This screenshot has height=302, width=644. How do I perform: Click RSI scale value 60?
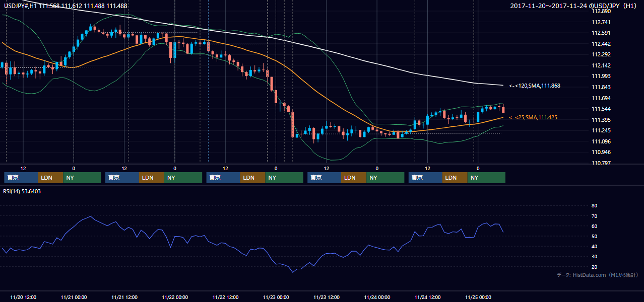(x=594, y=226)
